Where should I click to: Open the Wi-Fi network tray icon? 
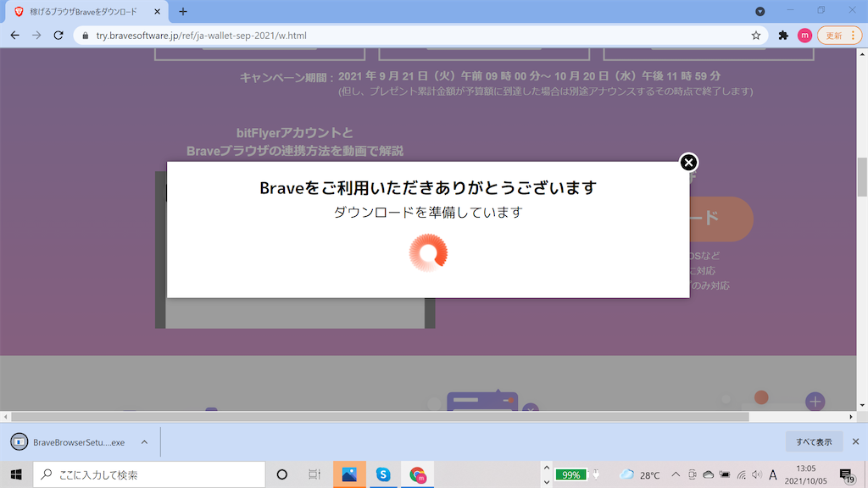741,474
